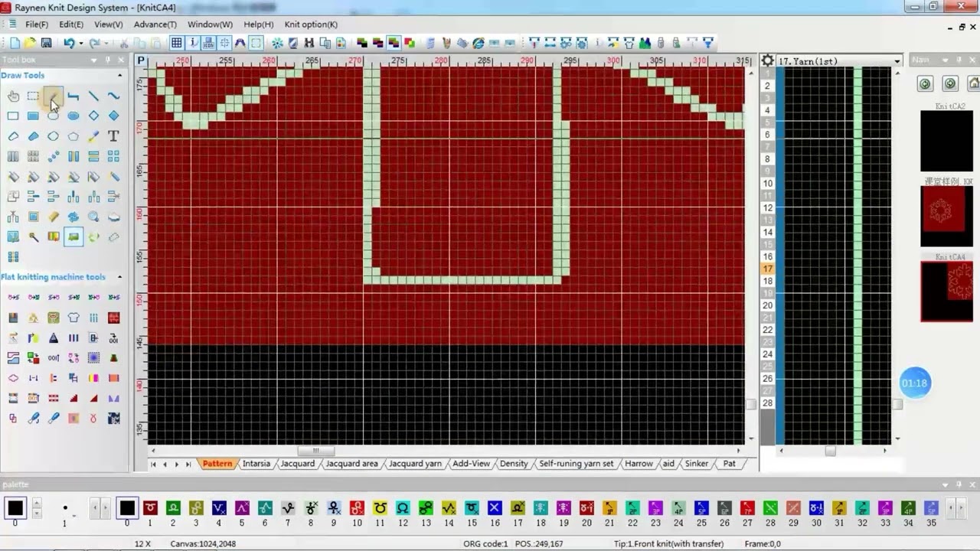Toggle the grid display toolbar button
Image resolution: width=980 pixels, height=551 pixels.
click(176, 43)
